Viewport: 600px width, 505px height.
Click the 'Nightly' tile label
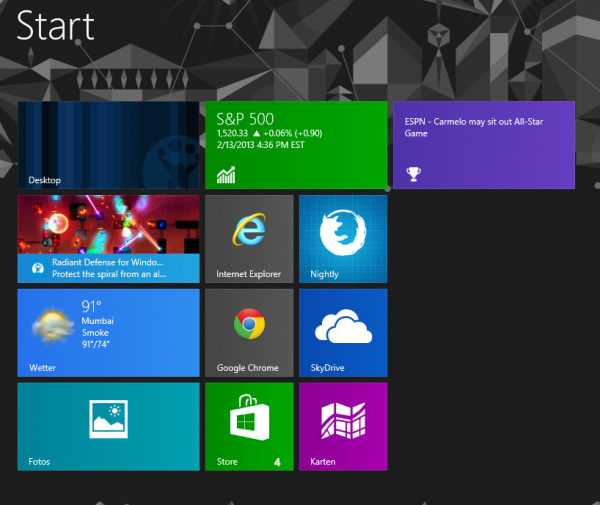point(324,274)
